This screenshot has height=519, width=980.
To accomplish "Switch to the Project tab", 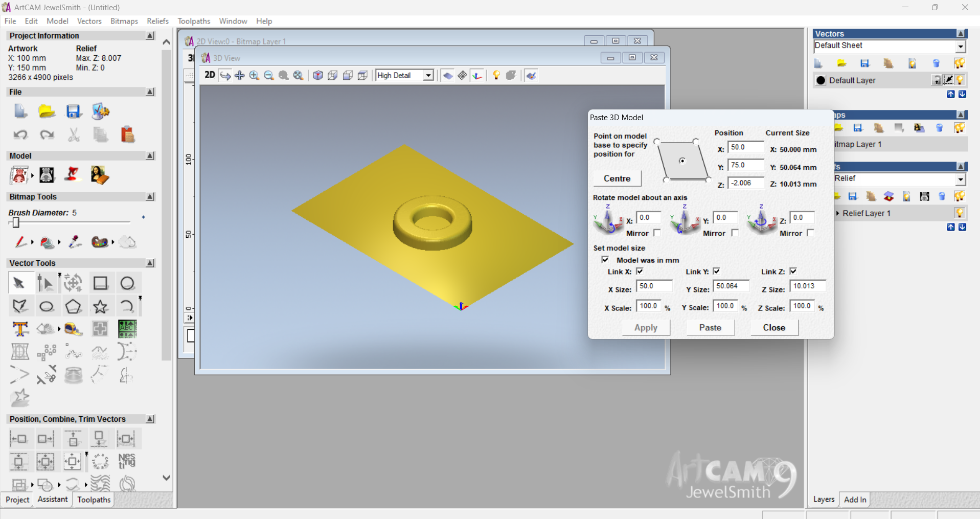I will click(17, 500).
